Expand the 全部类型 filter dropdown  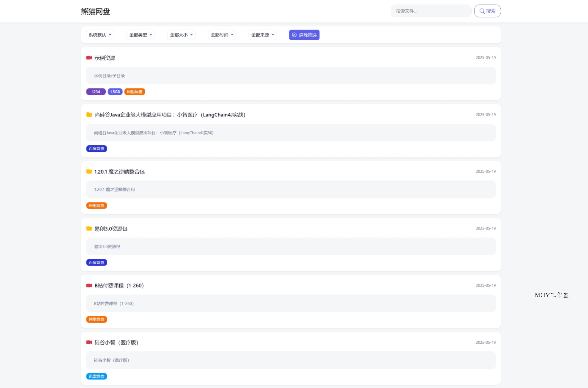[x=141, y=35]
